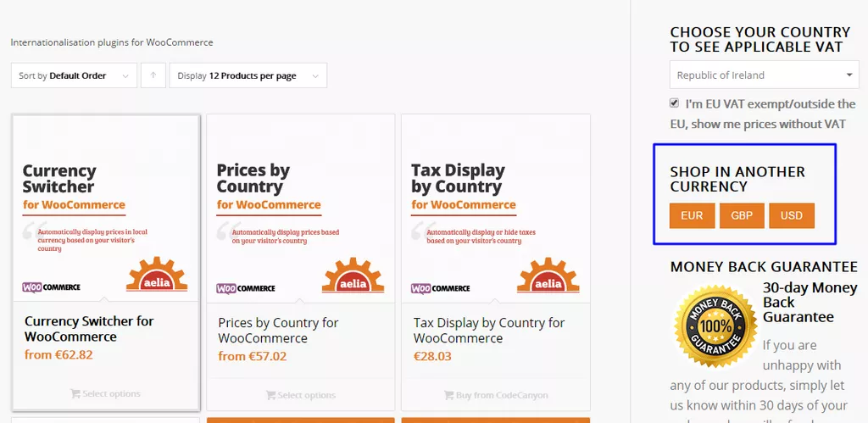This screenshot has height=423, width=868.
Task: Switch currency to EUR
Action: click(x=692, y=215)
